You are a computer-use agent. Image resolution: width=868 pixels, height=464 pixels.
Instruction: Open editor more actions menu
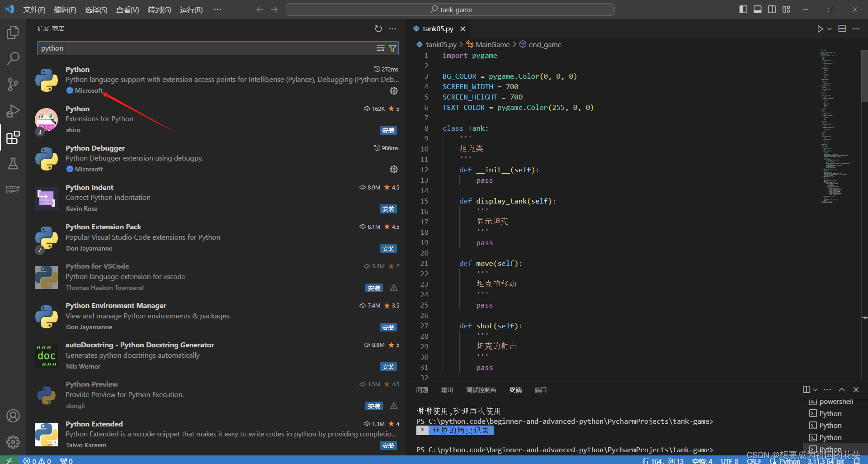pos(856,28)
